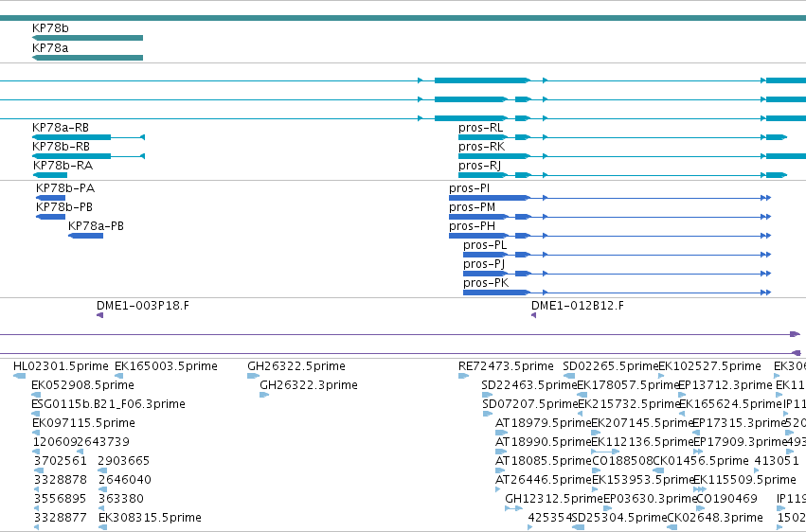
Task: Click the EK215732.5prime EST label
Action: point(629,404)
